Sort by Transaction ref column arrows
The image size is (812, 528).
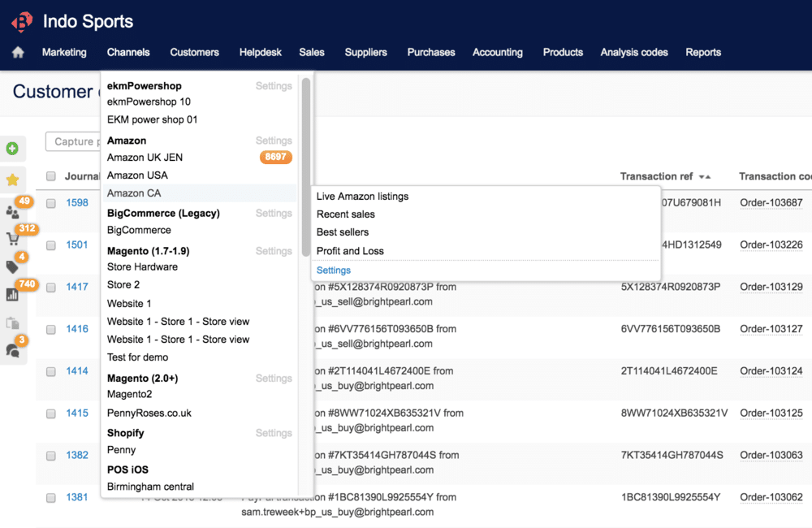(705, 177)
